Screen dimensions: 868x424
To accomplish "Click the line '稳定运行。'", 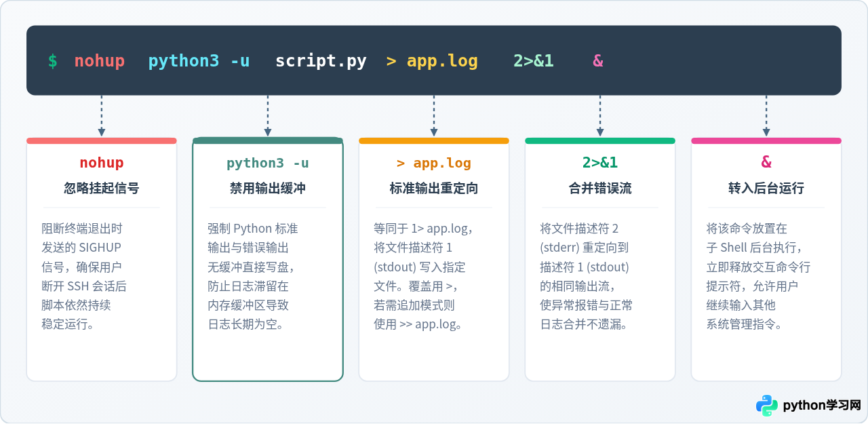I will pyautogui.click(x=68, y=324).
